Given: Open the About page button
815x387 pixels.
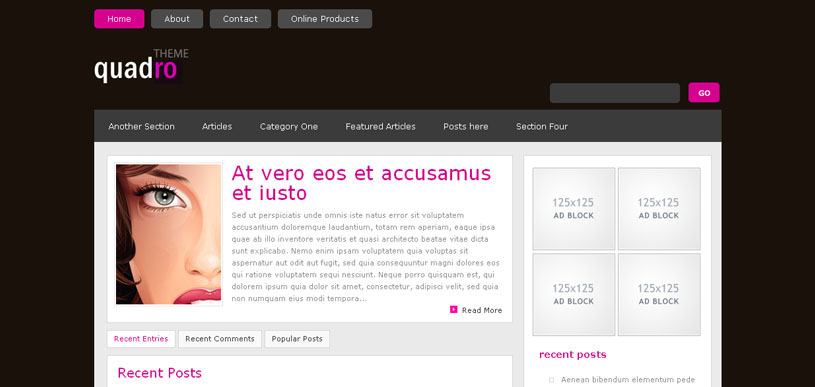Looking at the screenshot, I should click(177, 19).
